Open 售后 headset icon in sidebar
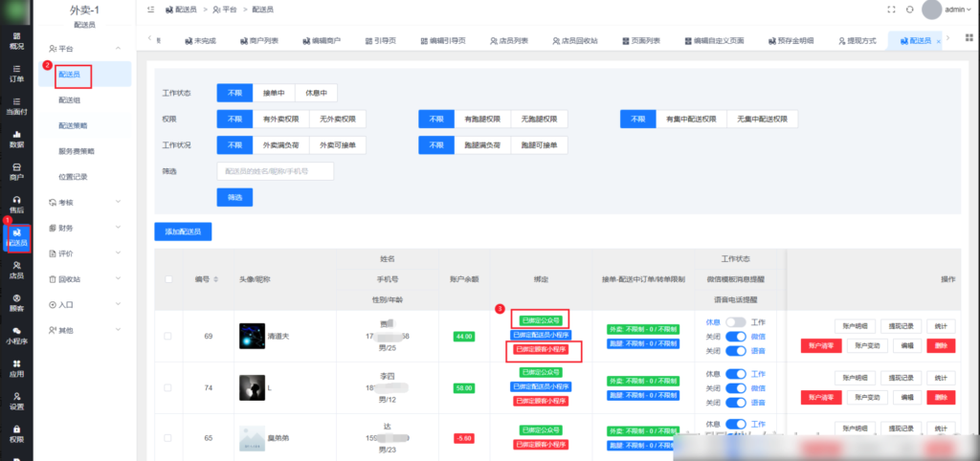Screen dimensions: 980x461 pos(17,205)
